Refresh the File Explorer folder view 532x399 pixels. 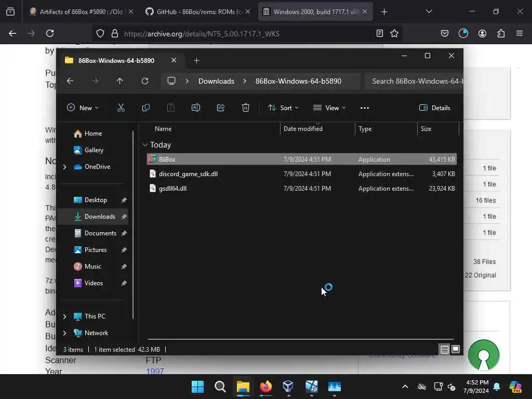(145, 81)
